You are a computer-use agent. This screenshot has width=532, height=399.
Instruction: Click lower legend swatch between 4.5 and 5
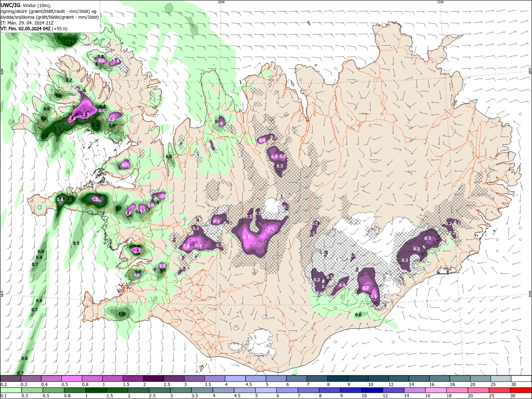(244, 390)
